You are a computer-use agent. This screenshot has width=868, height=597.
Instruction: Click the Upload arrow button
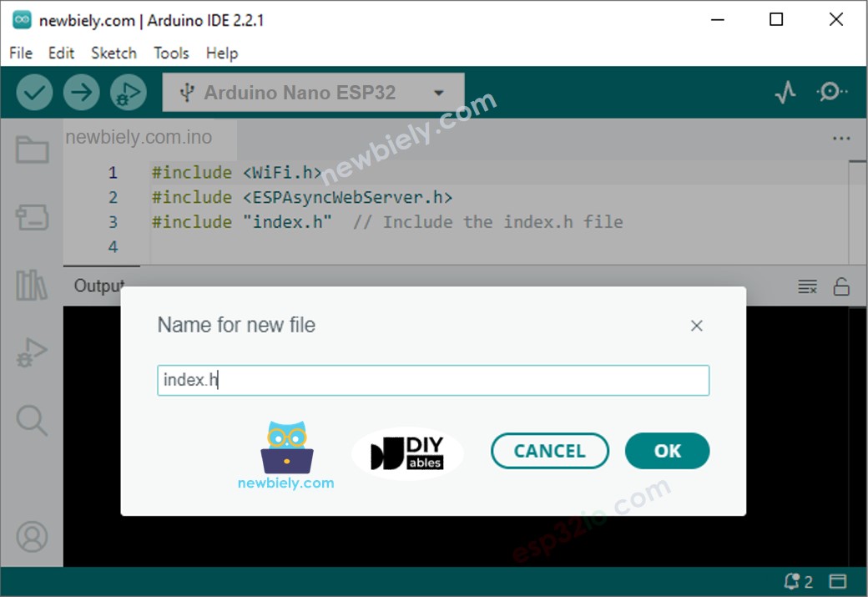click(81, 93)
